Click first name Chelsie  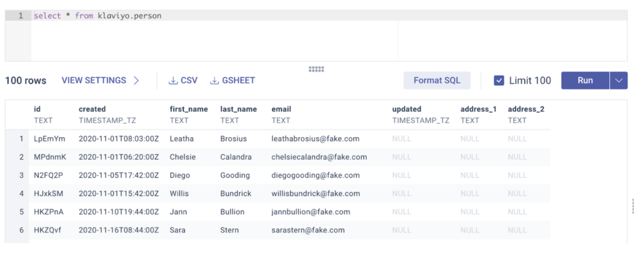pos(183,157)
